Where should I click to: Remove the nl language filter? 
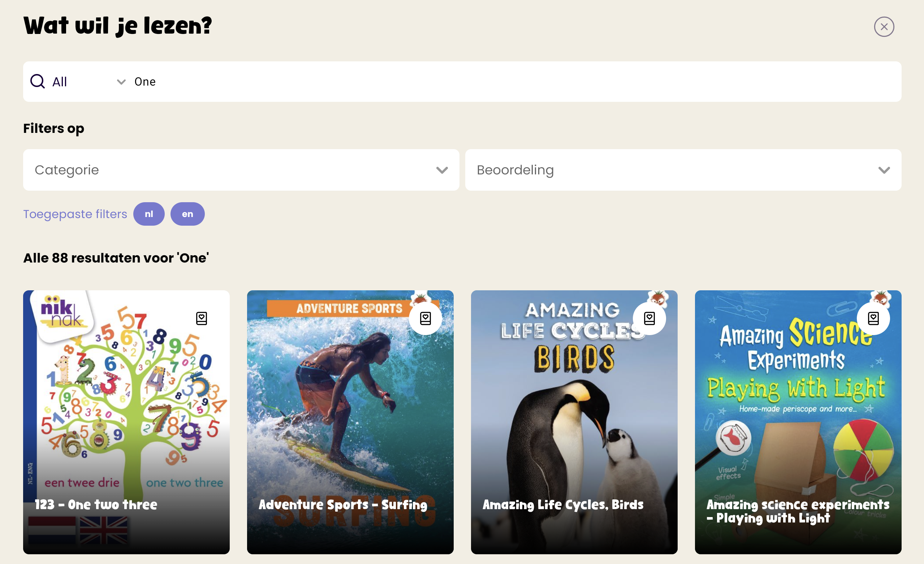[149, 214]
